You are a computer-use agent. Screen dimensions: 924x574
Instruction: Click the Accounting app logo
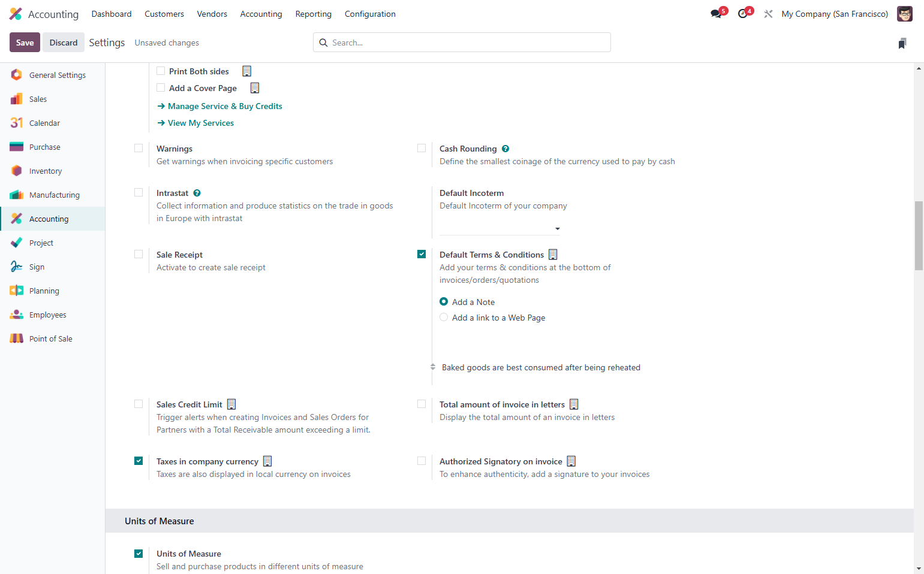[x=16, y=14]
